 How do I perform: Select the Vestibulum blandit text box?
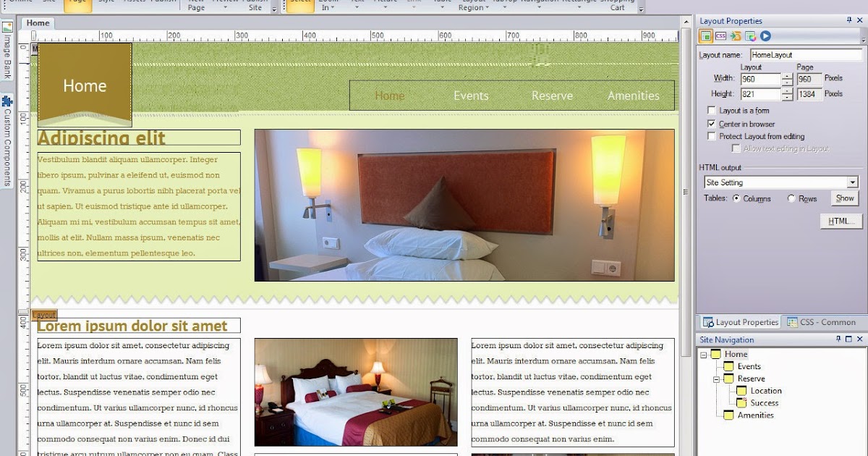coord(139,206)
